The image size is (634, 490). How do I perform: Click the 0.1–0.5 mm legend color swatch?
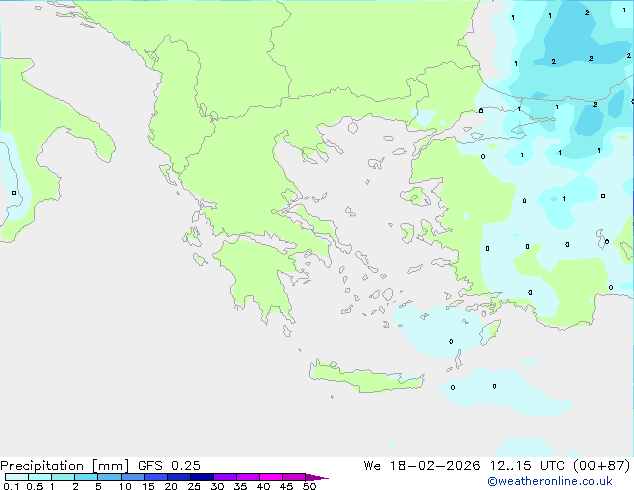pyautogui.click(x=17, y=477)
